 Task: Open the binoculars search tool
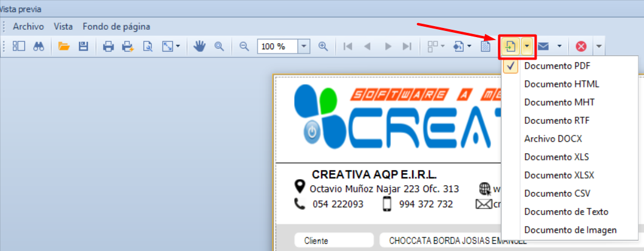[39, 47]
